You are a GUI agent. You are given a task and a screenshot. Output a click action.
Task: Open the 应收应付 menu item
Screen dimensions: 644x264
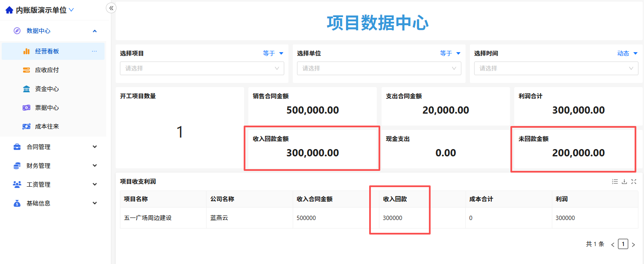[53, 70]
